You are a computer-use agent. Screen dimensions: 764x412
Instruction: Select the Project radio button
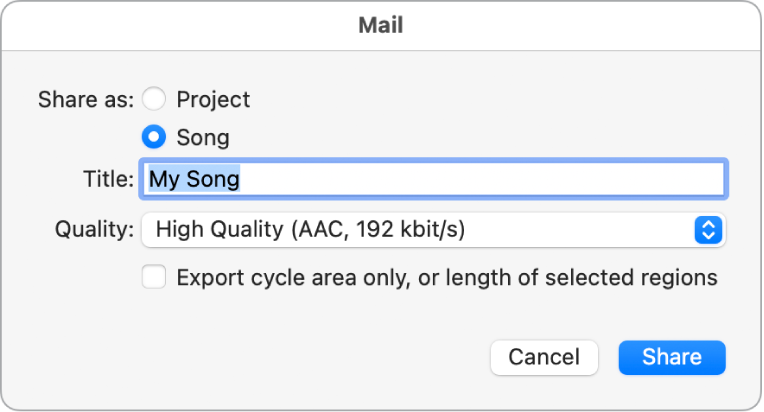pos(154,100)
